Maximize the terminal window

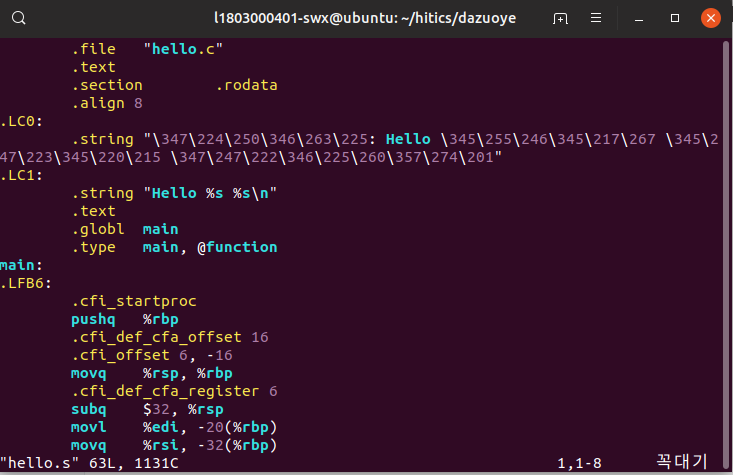pyautogui.click(x=675, y=18)
